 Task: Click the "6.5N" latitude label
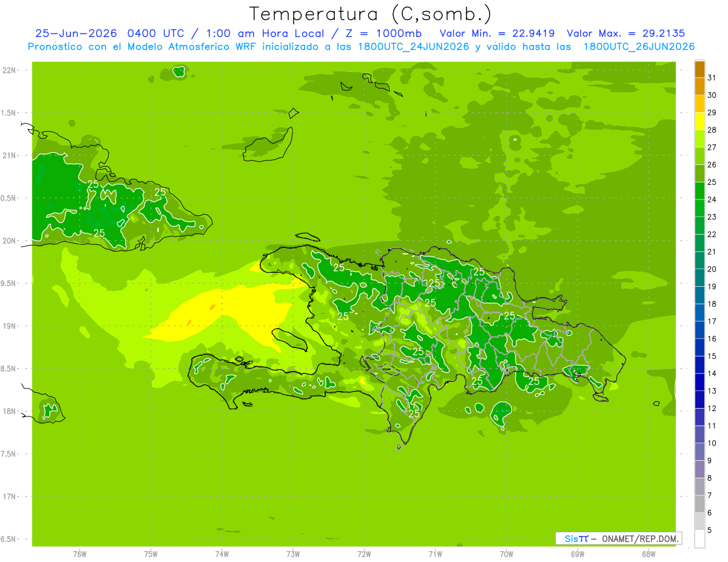[x=8, y=539]
